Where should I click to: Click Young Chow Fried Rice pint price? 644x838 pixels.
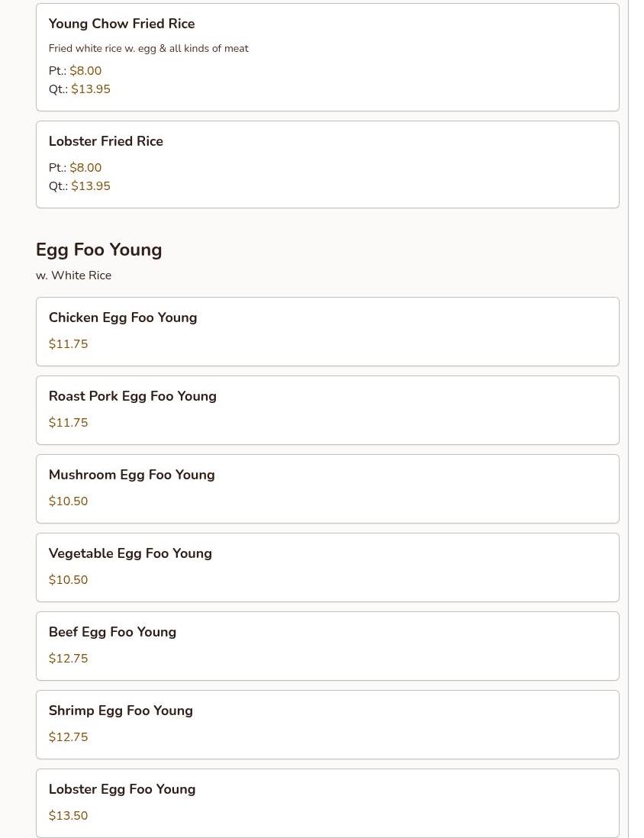[x=85, y=71]
